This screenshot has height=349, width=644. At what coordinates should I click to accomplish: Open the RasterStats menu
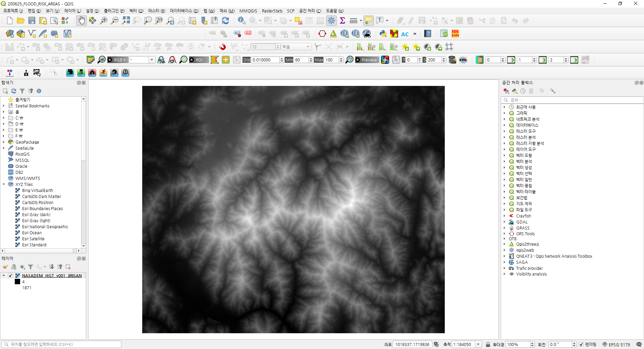[x=272, y=11]
